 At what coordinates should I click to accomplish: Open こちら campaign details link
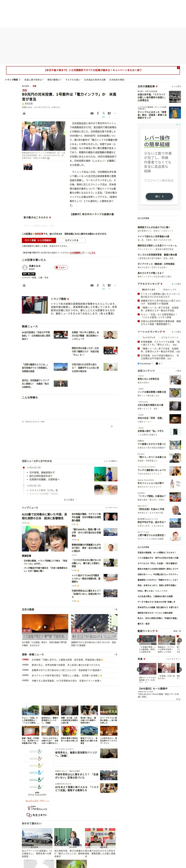pyautogui.click(x=93, y=252)
